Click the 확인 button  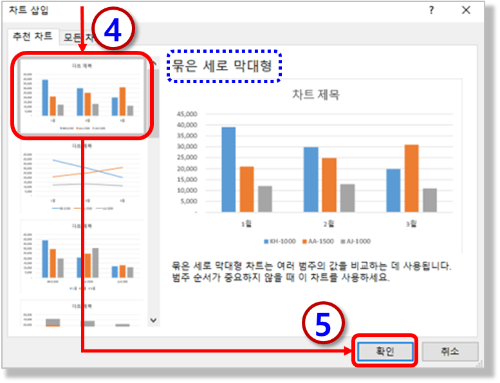point(385,351)
